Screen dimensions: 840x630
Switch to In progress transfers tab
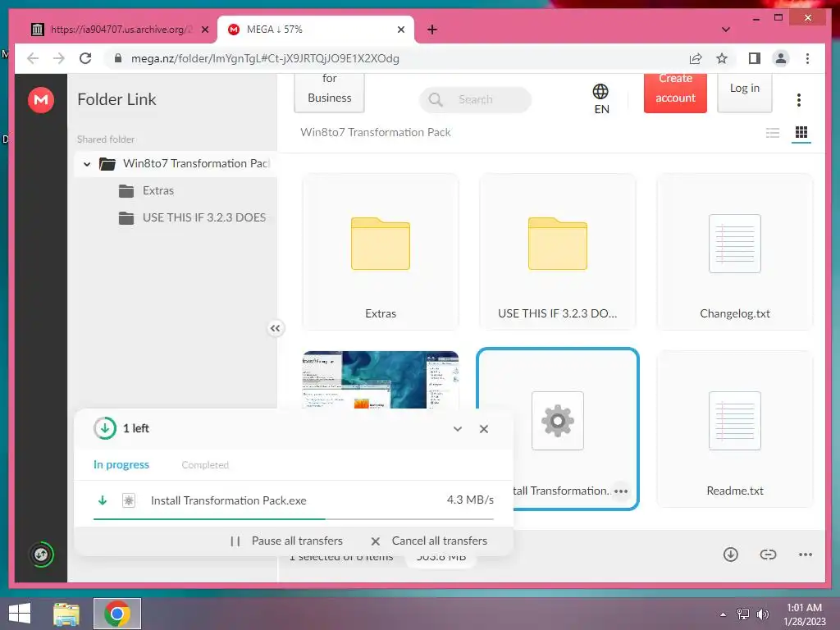121,464
